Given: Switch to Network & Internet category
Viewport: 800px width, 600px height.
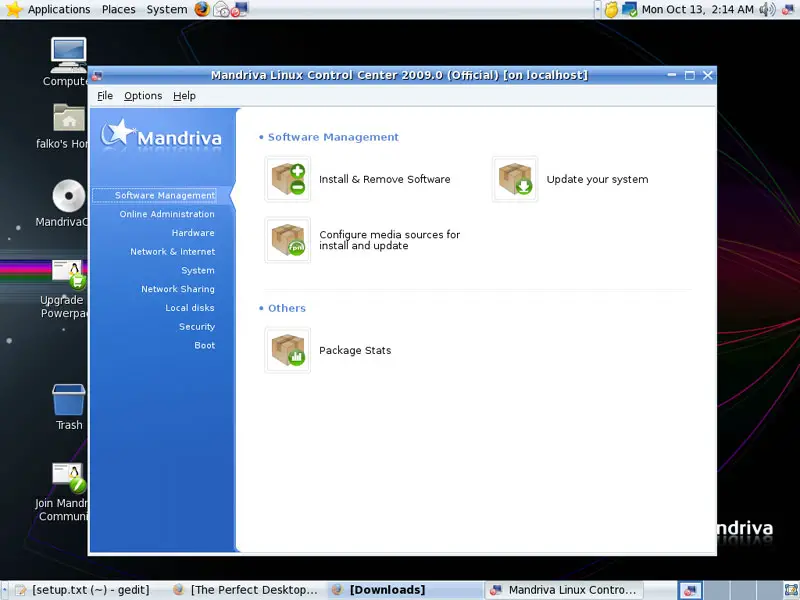Looking at the screenshot, I should pos(172,252).
